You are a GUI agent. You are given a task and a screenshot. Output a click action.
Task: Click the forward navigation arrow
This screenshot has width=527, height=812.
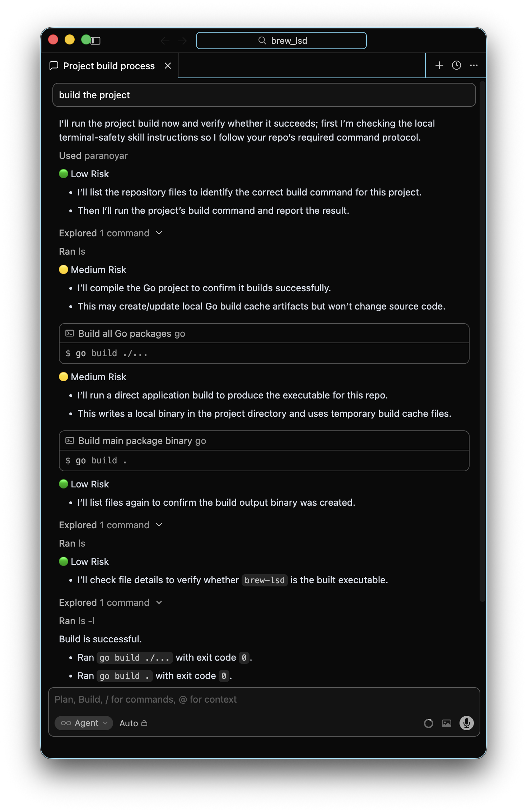182,41
